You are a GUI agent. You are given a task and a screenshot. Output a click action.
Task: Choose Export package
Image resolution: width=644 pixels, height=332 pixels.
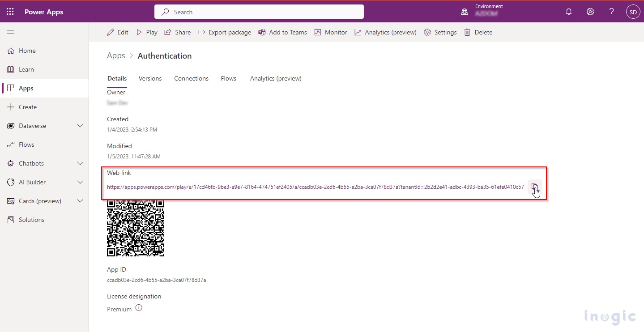[224, 32]
